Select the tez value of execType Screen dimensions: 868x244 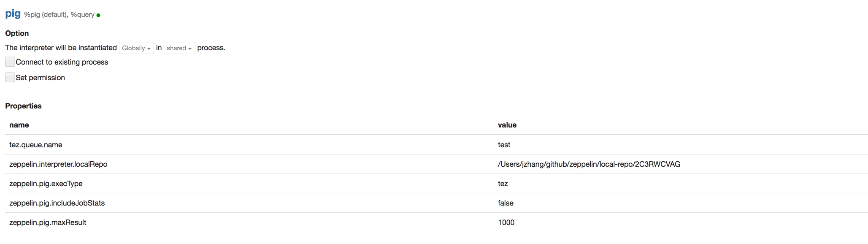503,183
